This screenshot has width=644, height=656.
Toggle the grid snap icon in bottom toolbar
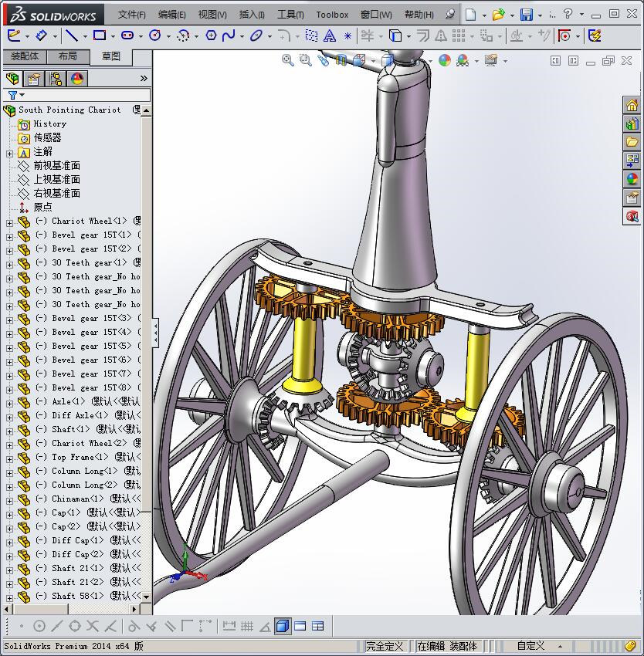click(x=247, y=626)
